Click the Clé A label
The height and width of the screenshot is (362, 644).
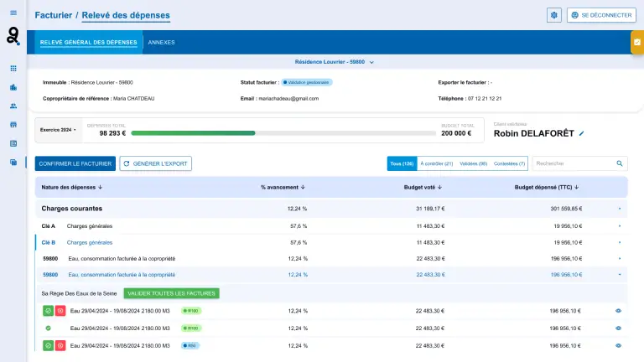pos(48,226)
